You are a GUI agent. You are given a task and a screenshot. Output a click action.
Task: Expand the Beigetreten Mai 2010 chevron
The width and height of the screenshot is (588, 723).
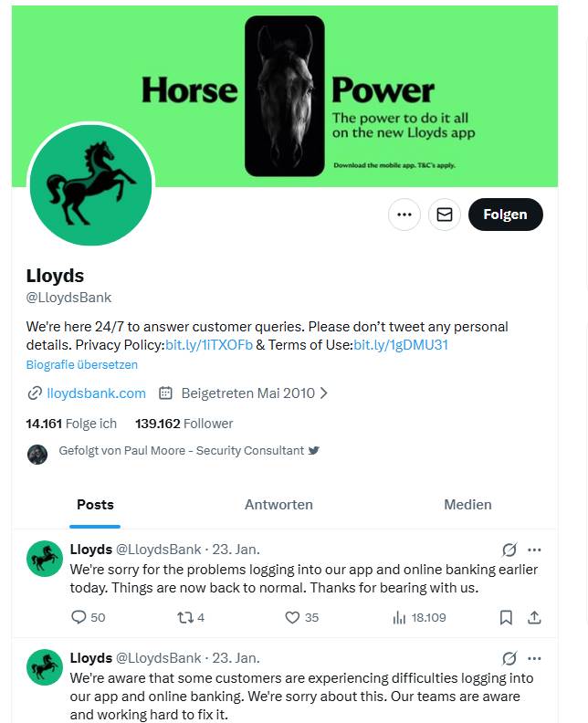[x=324, y=393]
